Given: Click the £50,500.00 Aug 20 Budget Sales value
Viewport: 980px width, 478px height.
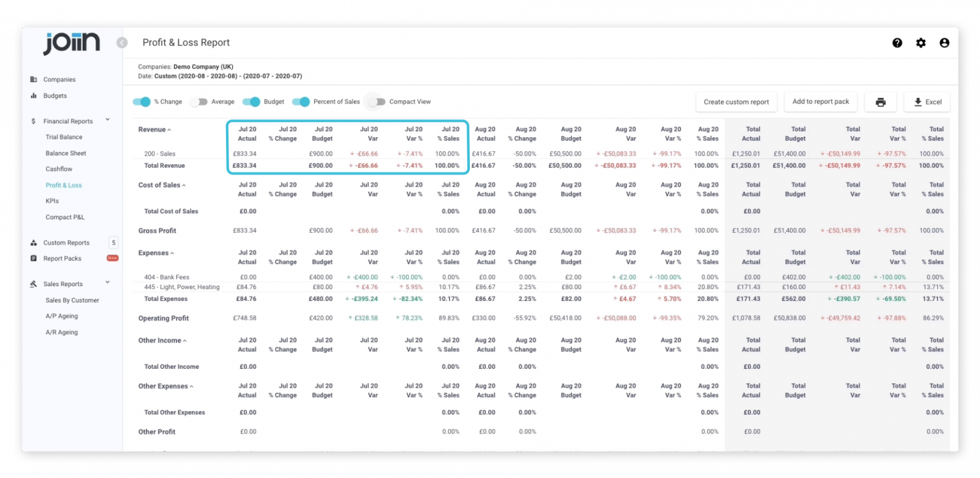Looking at the screenshot, I should tap(565, 154).
